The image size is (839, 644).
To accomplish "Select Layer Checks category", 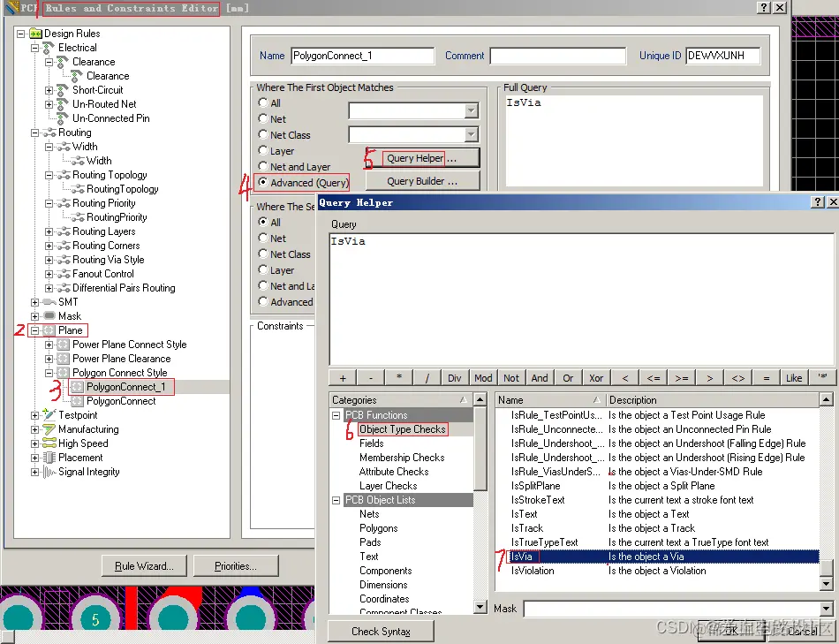I will 388,486.
